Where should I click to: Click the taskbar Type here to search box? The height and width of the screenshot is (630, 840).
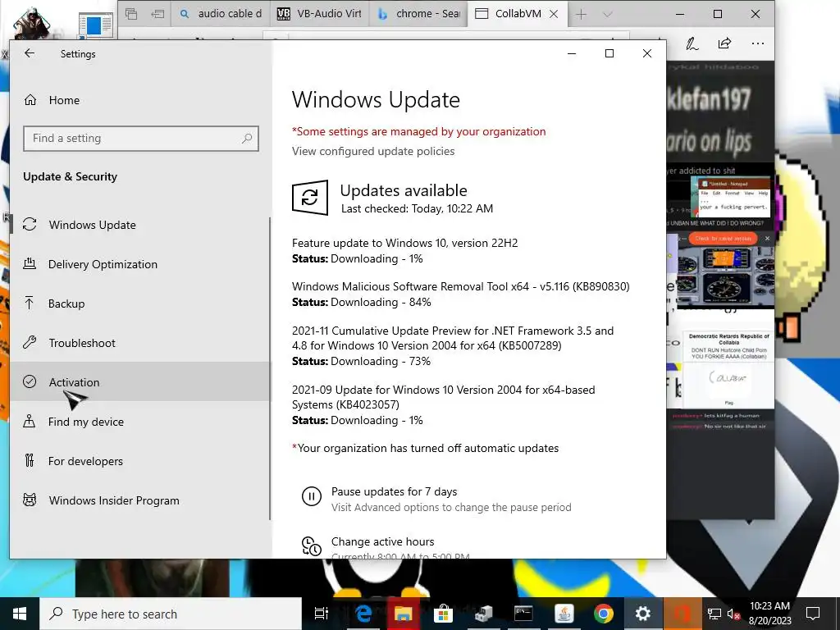pyautogui.click(x=171, y=614)
